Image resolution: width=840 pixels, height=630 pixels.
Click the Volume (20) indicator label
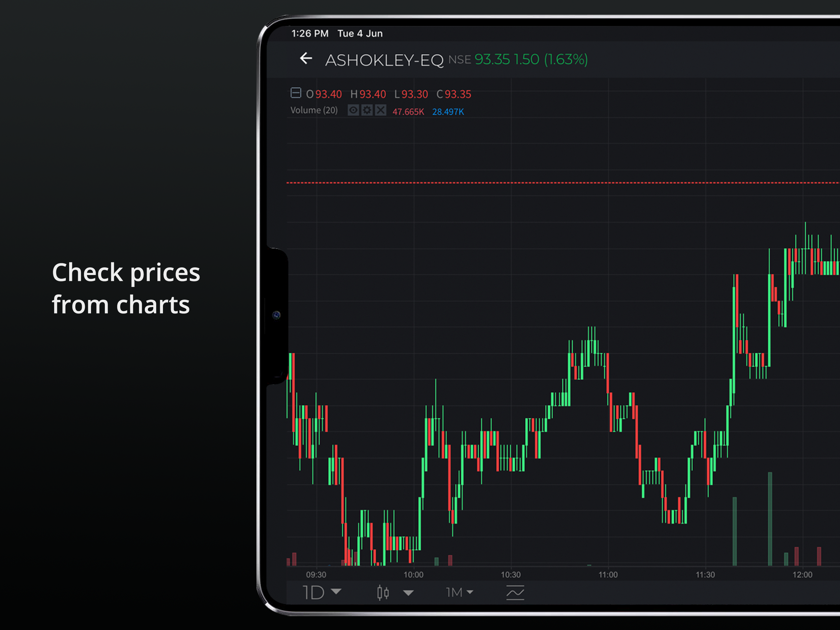coord(314,110)
